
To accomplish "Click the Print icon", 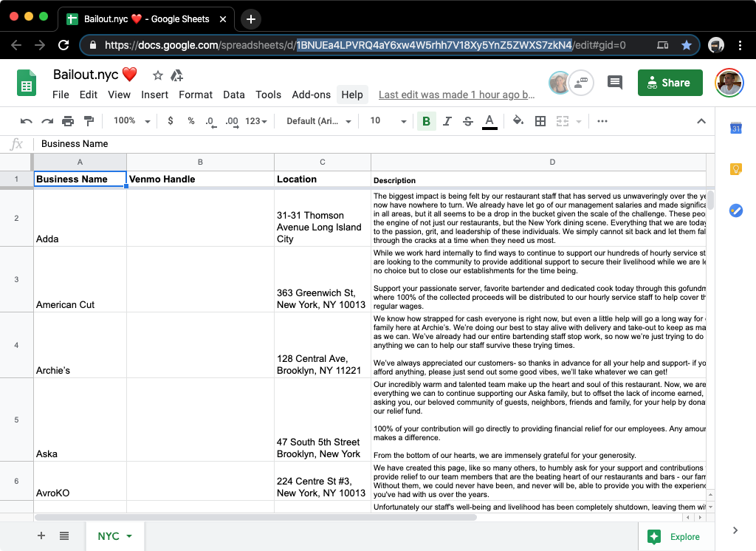I will (68, 121).
